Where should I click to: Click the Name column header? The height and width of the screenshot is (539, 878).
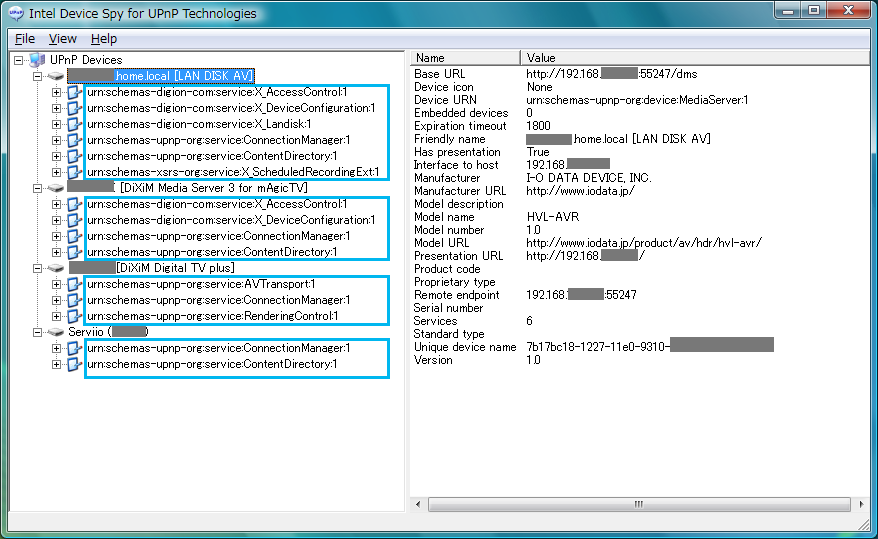click(465, 58)
